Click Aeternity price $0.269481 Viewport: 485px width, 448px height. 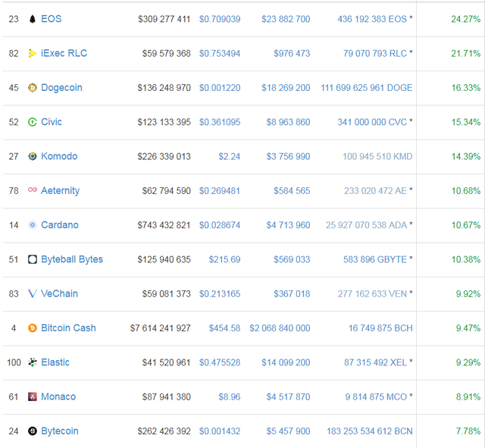220,191
